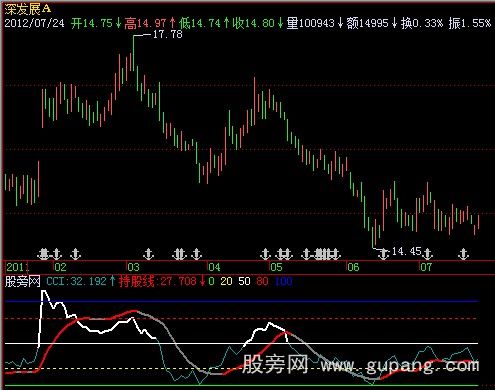Click the info marker just before the 05 label
The height and width of the screenshot is (390, 495).
click(265, 254)
